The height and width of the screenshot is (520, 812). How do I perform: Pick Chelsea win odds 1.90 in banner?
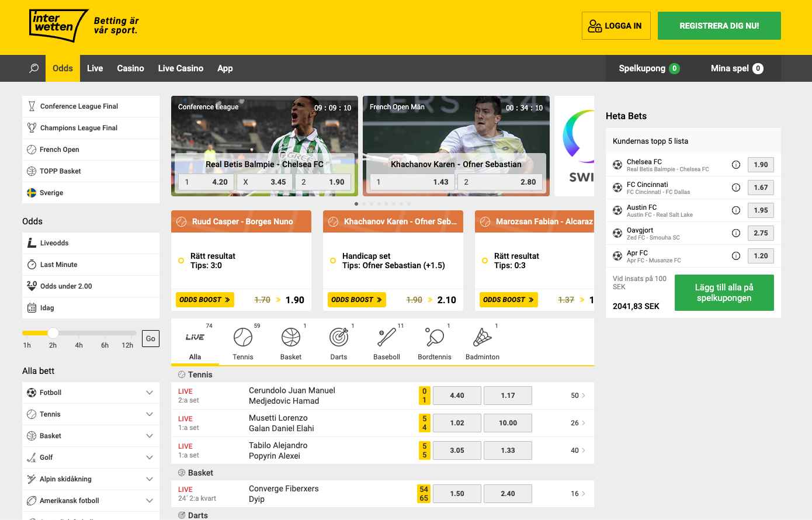point(323,182)
